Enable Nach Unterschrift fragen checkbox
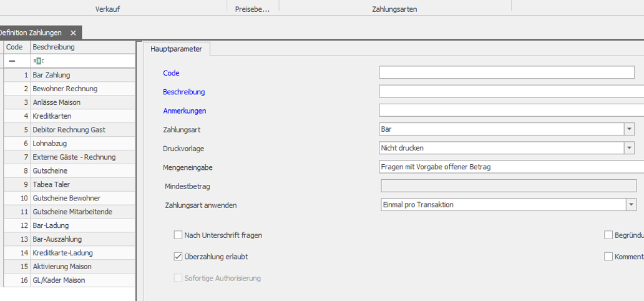The height and width of the screenshot is (301, 644). coord(178,235)
